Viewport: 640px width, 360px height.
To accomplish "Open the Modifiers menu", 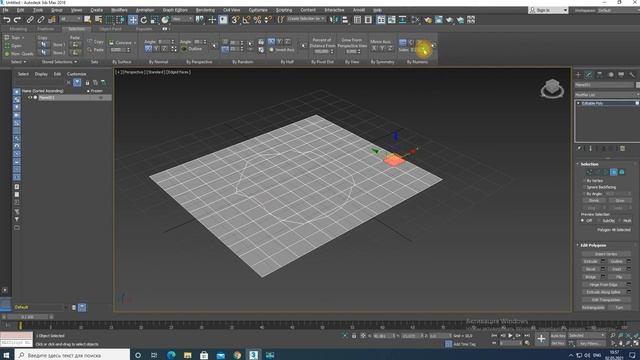I will (119, 10).
